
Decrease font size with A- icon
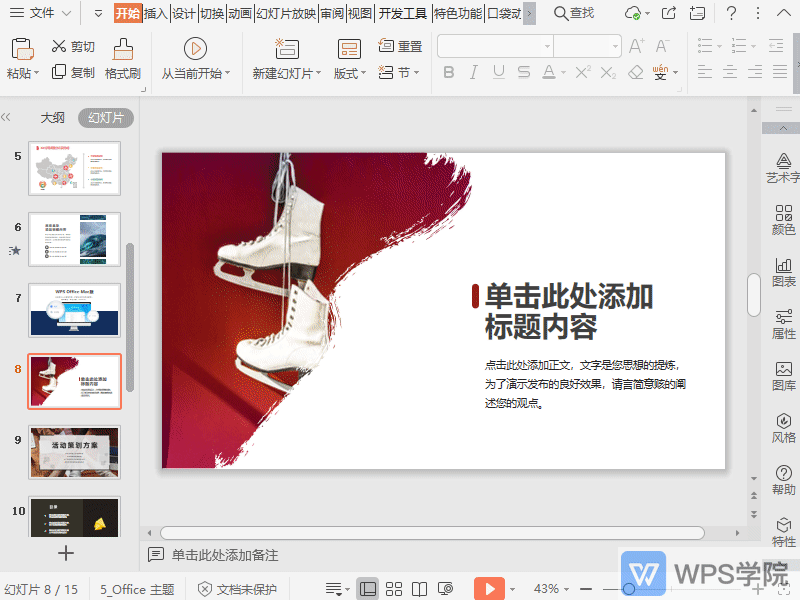[x=662, y=46]
